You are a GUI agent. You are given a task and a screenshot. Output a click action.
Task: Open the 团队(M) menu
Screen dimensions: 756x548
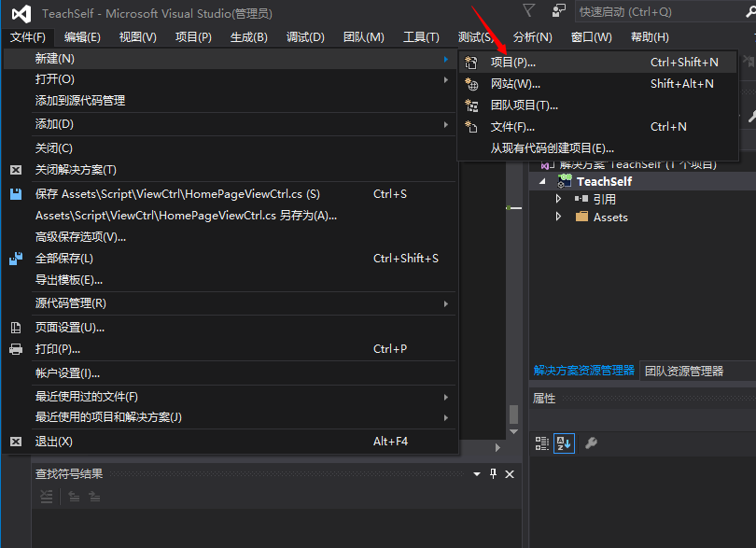pos(364,37)
